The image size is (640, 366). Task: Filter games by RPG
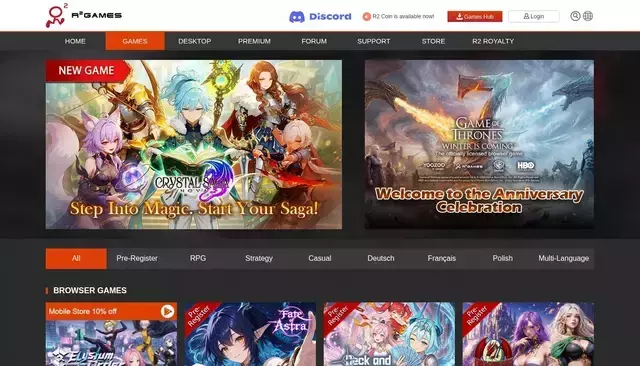tap(198, 259)
